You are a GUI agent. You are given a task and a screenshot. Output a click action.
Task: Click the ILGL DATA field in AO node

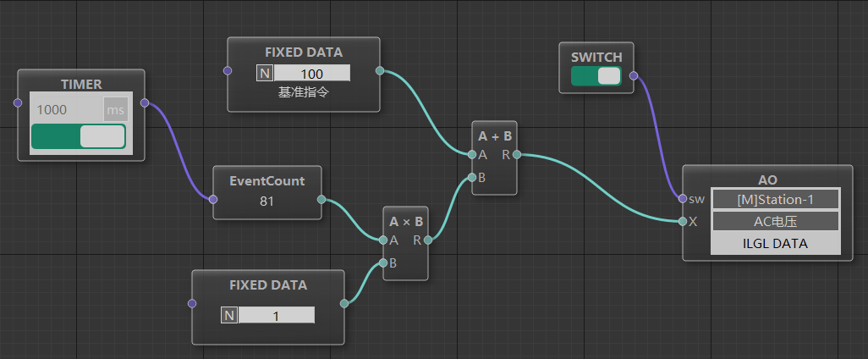pyautogui.click(x=775, y=244)
